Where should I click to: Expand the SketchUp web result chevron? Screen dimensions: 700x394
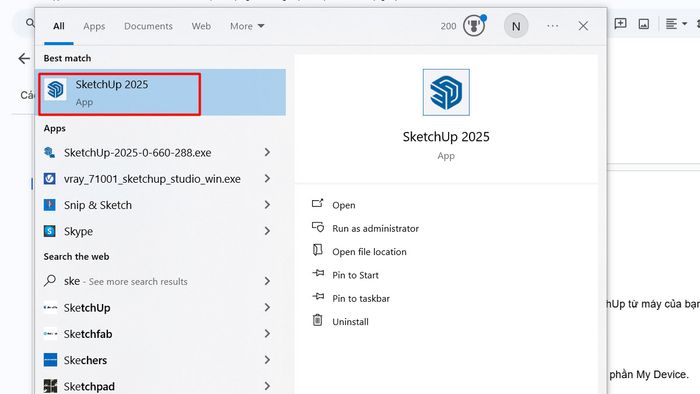[x=267, y=307]
